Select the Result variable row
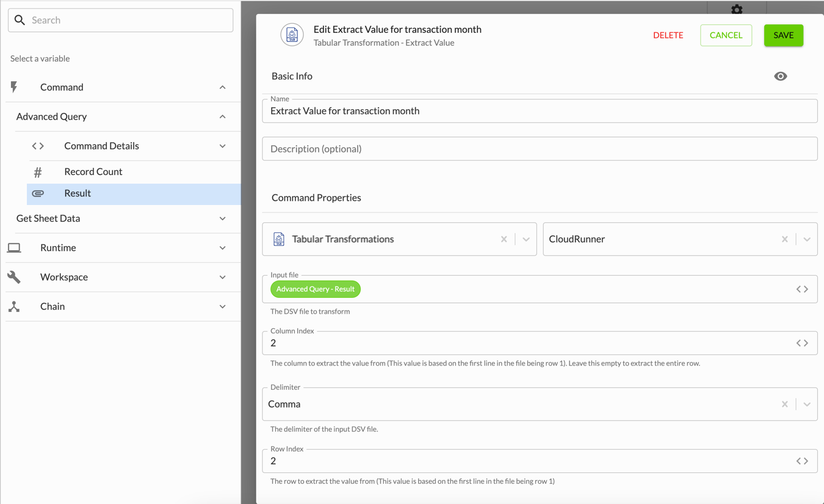Viewport: 824px width, 504px height. [134, 193]
